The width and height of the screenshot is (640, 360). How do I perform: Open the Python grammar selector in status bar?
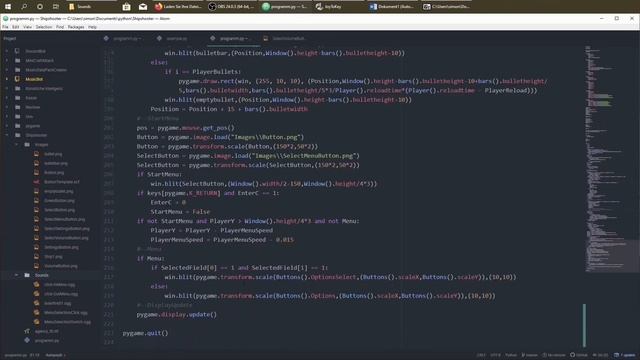coord(511,355)
